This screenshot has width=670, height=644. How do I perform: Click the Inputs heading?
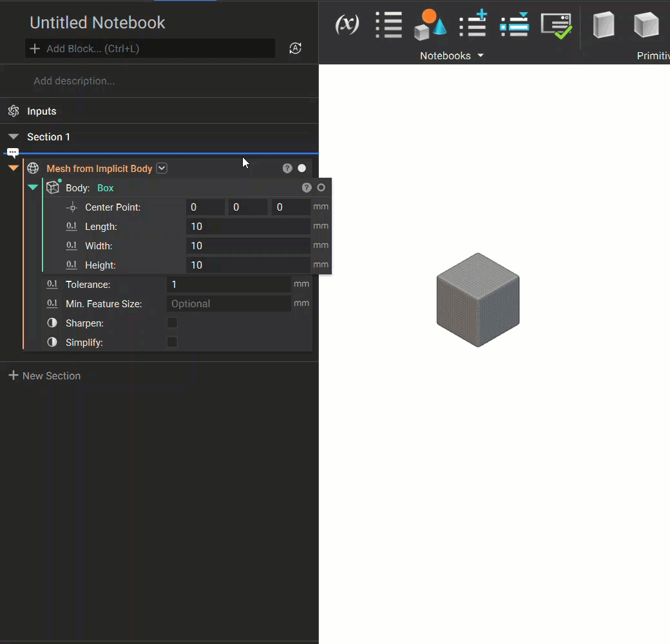coord(42,111)
